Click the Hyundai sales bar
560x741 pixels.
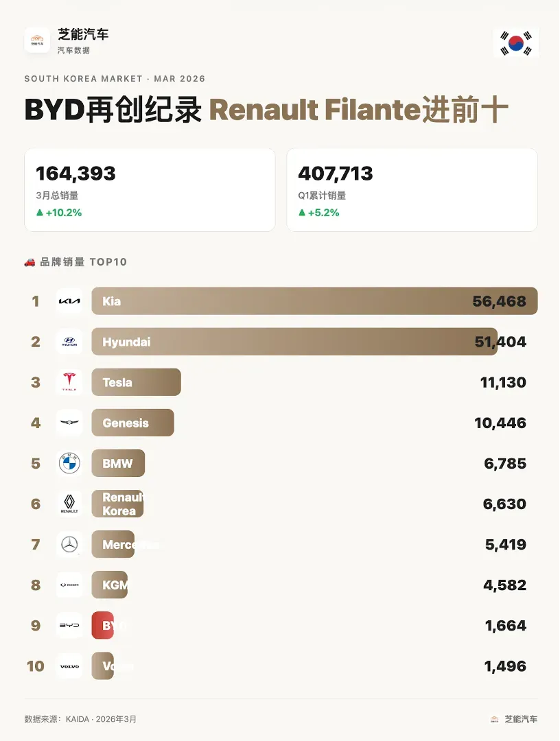pos(294,342)
